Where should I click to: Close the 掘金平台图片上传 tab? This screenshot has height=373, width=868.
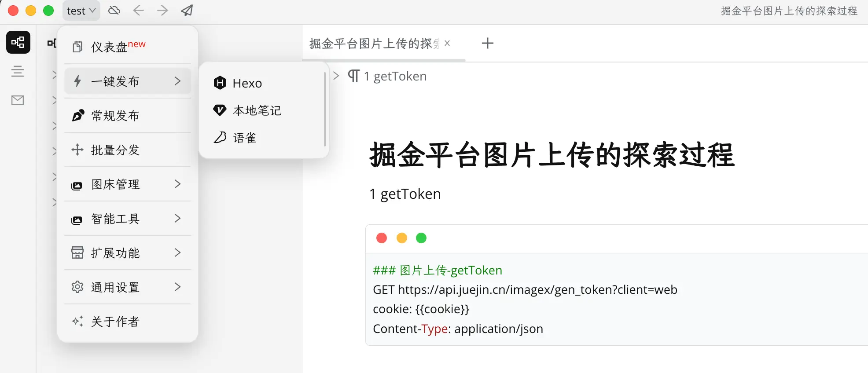pos(447,43)
